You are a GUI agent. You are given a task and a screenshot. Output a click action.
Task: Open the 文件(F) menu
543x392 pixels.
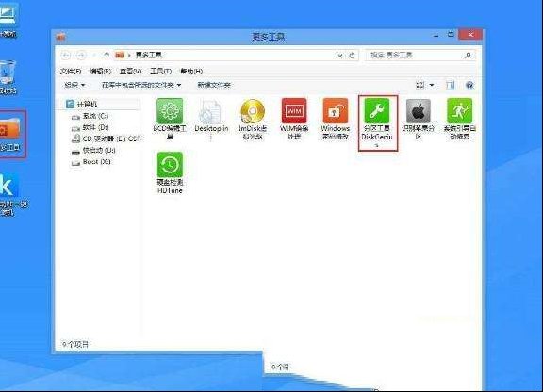pyautogui.click(x=71, y=71)
